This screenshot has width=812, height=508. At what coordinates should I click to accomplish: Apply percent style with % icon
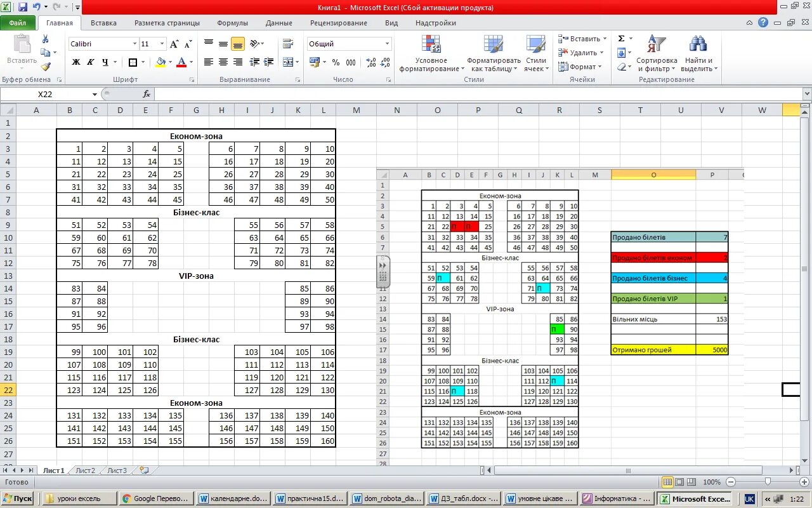click(336, 62)
